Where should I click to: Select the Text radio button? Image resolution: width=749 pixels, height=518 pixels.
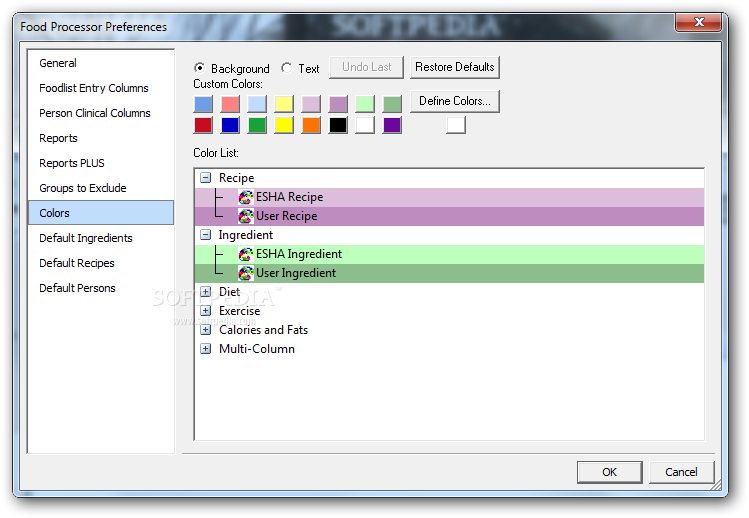coord(286,68)
